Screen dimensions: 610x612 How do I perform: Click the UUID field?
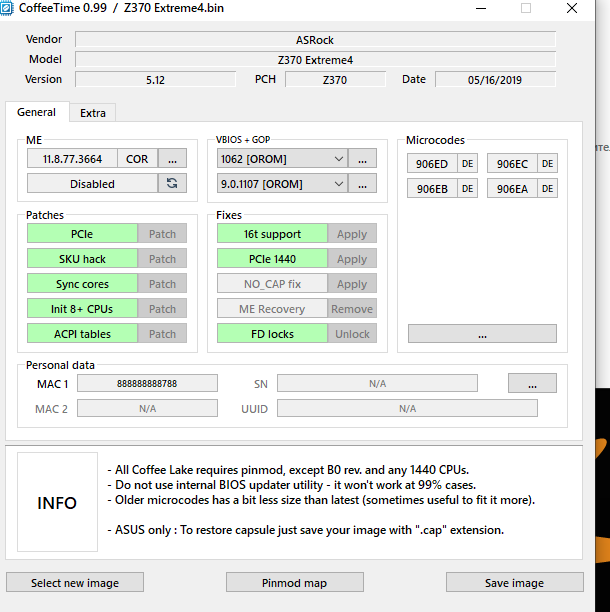407,408
